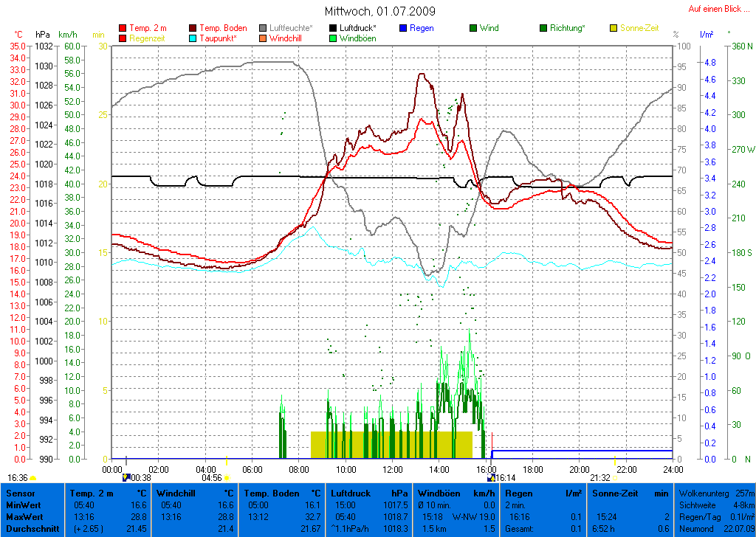This screenshot has width=756, height=537.
Task: Click the gray Luftfeuchte legend square
Action: [264, 28]
